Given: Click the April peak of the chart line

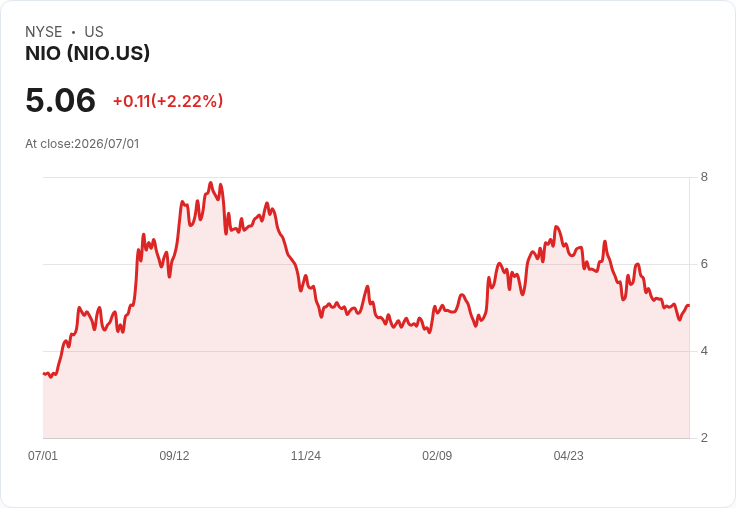Looking at the screenshot, I should 557,227.
